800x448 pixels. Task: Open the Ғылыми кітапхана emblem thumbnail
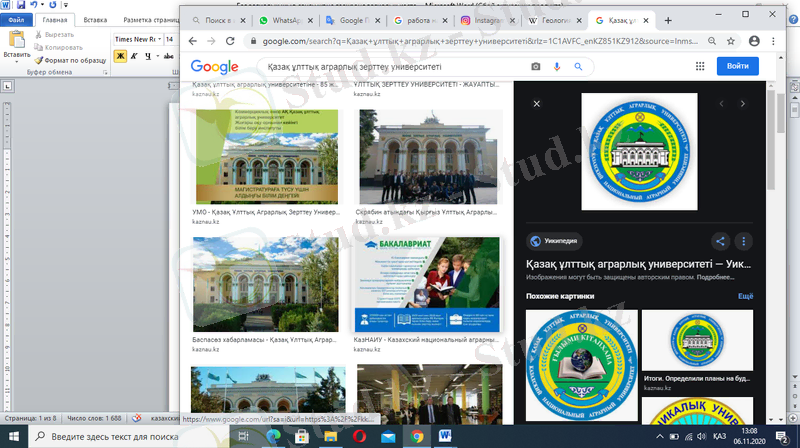[582, 365]
